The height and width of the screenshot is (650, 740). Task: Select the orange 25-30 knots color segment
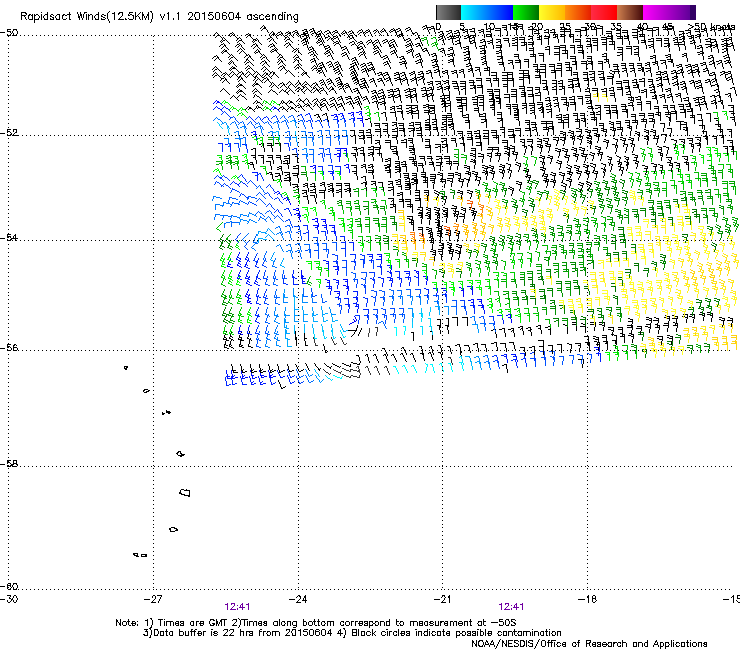[578, 12]
